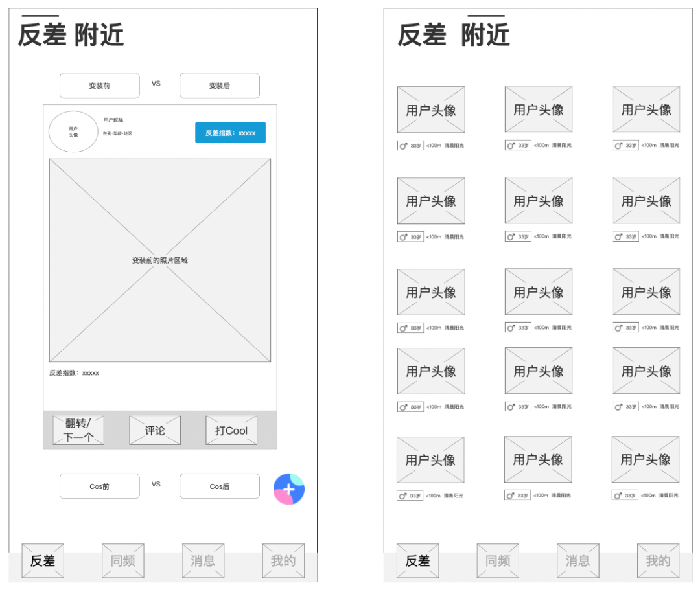Viewport: 700px width, 594px height.
Task: Open 消息 in left screen's bottom bar
Action: 203,560
